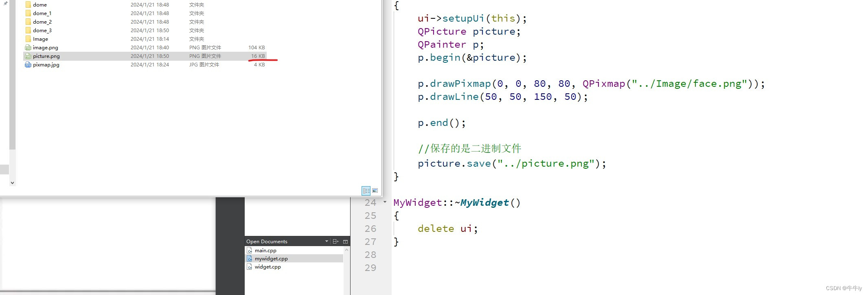Click the 2024/1/21 18:14 date for Image folder
The width and height of the screenshot is (868, 295).
(150, 39)
